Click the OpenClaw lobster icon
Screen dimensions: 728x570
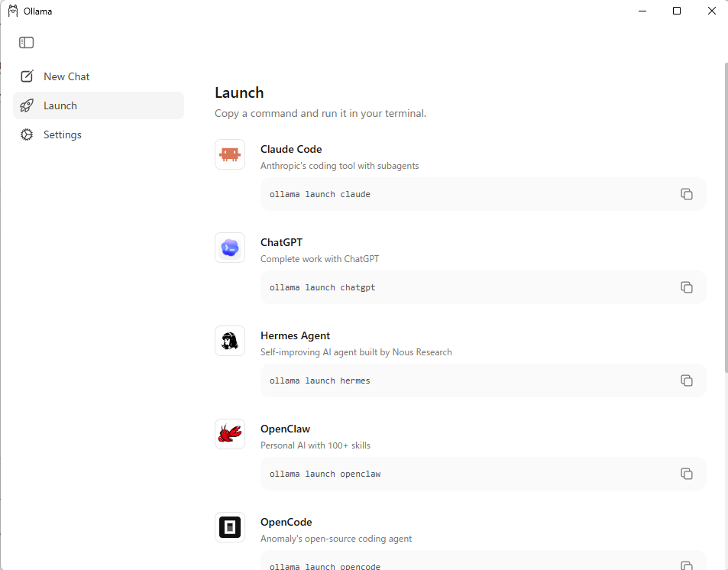pos(230,434)
